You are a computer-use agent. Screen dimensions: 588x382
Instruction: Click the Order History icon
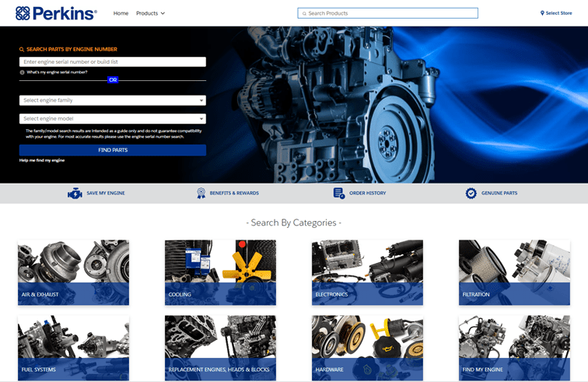pyautogui.click(x=338, y=193)
